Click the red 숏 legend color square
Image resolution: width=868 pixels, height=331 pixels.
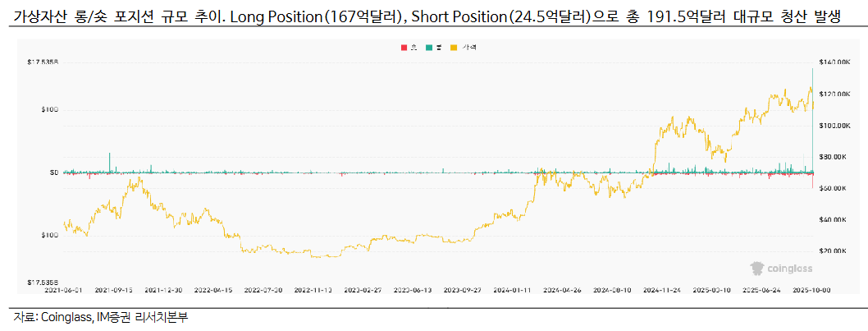pyautogui.click(x=404, y=48)
